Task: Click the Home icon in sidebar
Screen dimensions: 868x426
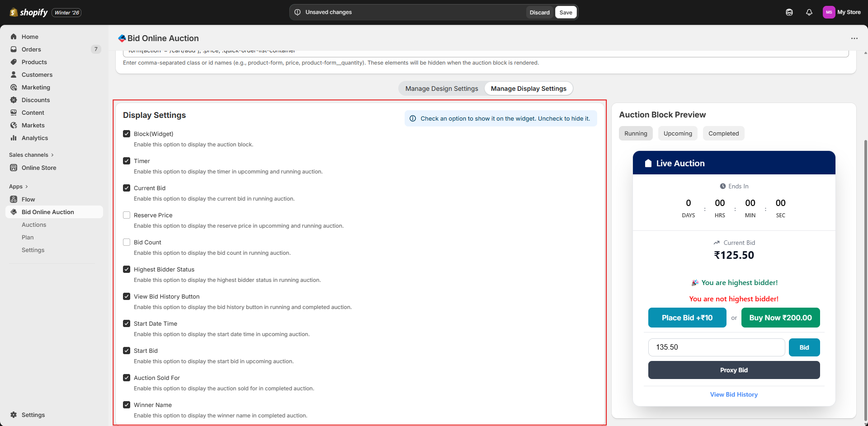Action: tap(14, 37)
